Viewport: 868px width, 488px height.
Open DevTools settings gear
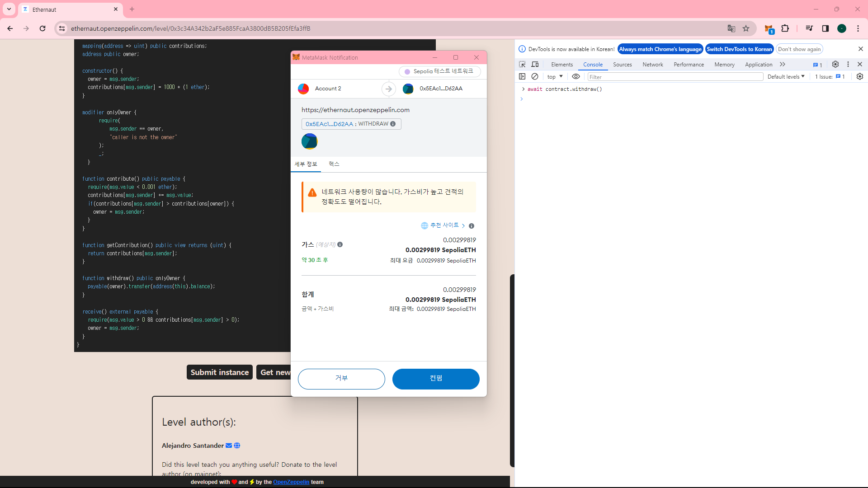pos(835,64)
